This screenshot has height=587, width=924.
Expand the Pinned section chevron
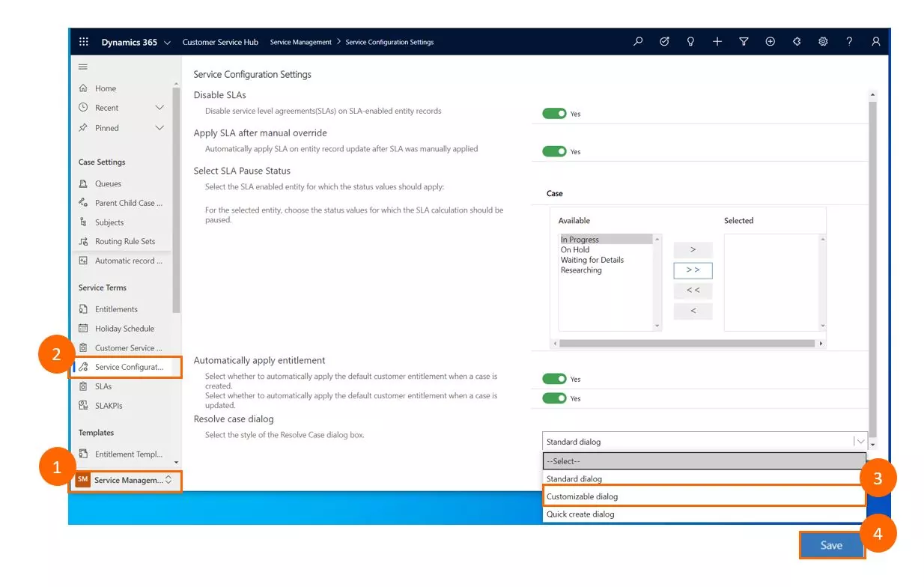click(x=159, y=128)
